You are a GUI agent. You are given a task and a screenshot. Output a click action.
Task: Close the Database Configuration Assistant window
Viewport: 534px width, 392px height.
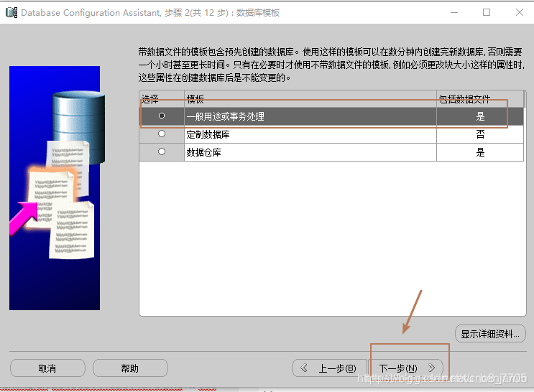520,13
